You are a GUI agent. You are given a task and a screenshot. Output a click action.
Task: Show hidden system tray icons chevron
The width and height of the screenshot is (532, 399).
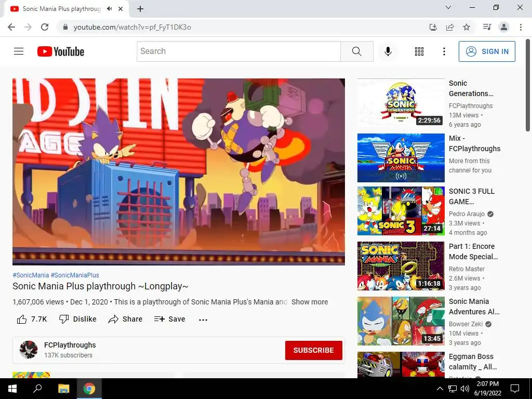tap(440, 389)
